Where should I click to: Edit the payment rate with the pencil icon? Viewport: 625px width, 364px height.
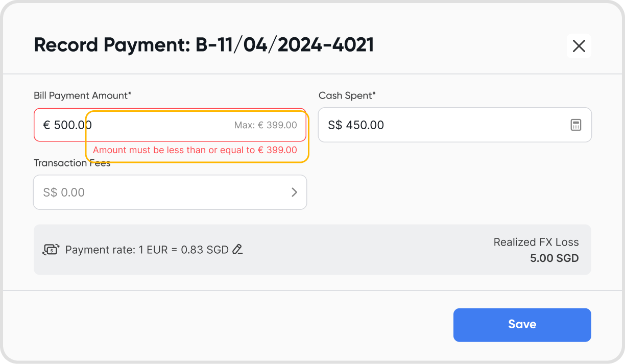click(x=237, y=250)
